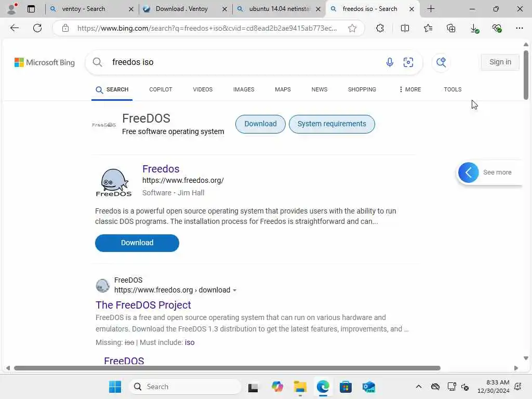Click the magnifier search icon in Bing box
The height and width of the screenshot is (399, 532).
point(97,62)
